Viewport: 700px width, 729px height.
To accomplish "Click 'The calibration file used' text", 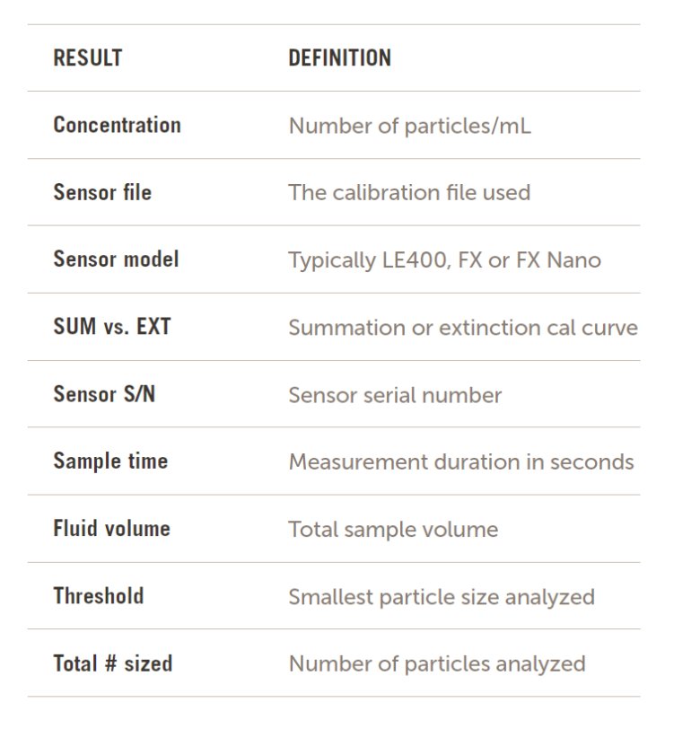I will [x=409, y=192].
